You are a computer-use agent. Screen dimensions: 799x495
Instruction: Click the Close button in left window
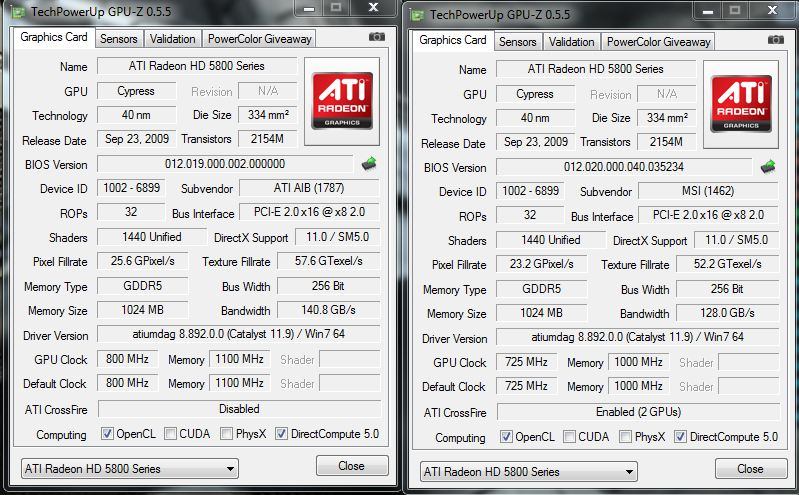[x=352, y=466]
